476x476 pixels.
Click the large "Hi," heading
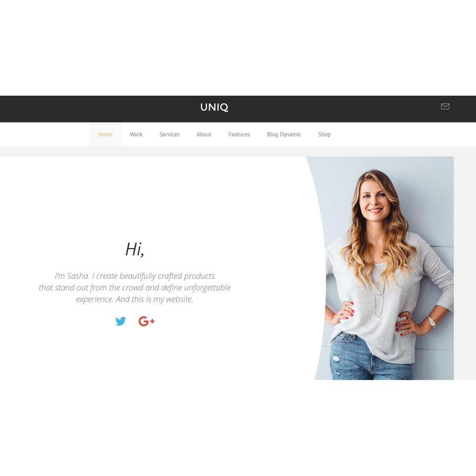click(x=135, y=249)
